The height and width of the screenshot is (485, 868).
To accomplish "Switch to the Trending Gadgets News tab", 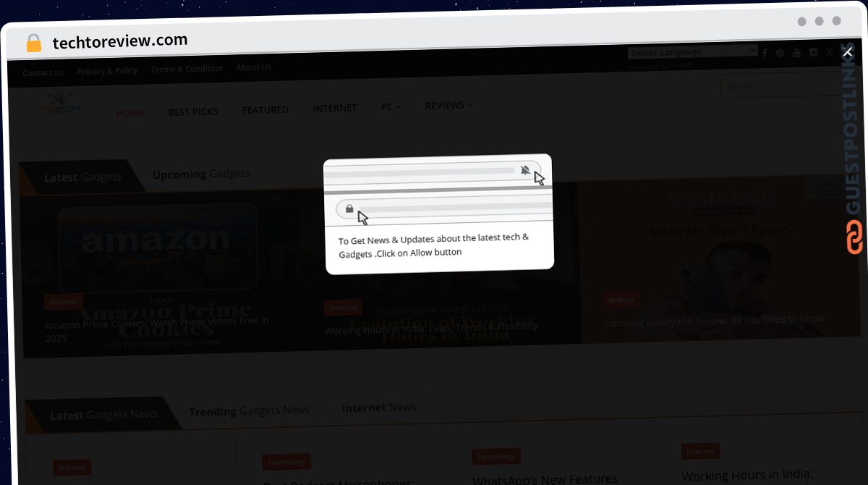I will point(250,410).
